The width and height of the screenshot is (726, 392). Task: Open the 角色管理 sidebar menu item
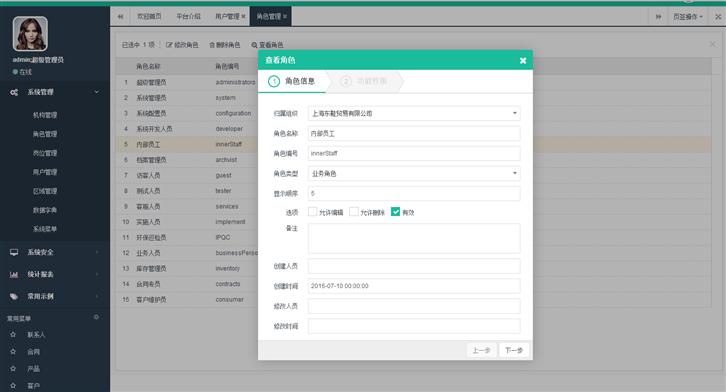point(45,134)
